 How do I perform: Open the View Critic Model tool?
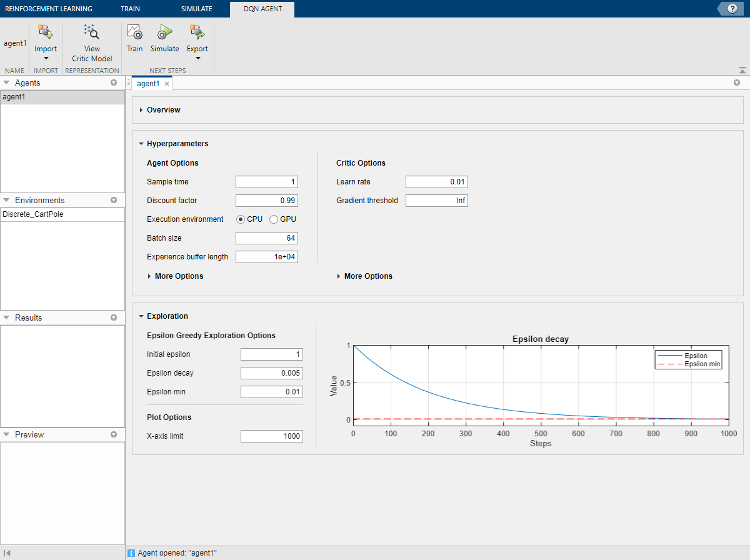(x=92, y=32)
